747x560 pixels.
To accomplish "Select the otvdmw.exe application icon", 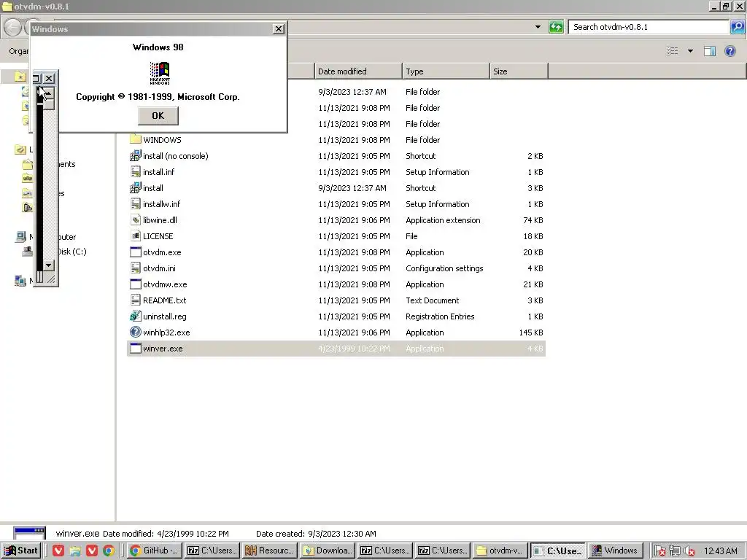I will [x=135, y=284].
